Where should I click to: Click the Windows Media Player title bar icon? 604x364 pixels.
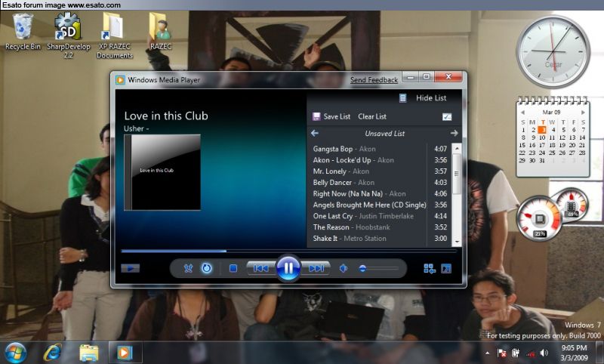click(120, 80)
